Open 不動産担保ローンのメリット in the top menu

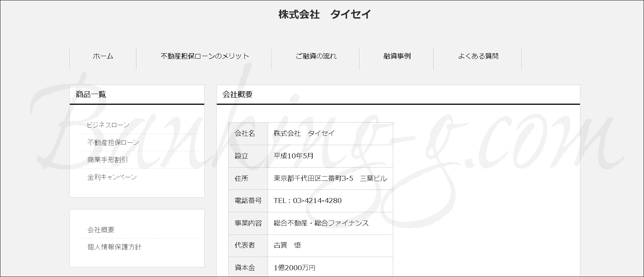(x=205, y=56)
